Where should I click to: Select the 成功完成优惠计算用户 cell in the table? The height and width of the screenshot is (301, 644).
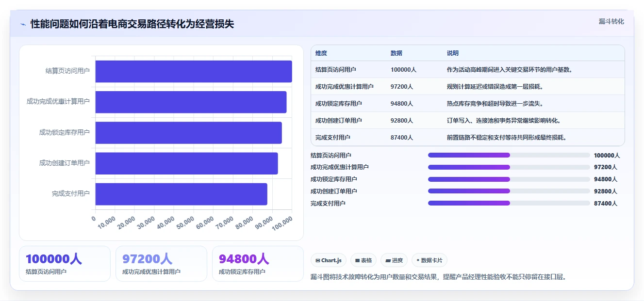tap(345, 87)
